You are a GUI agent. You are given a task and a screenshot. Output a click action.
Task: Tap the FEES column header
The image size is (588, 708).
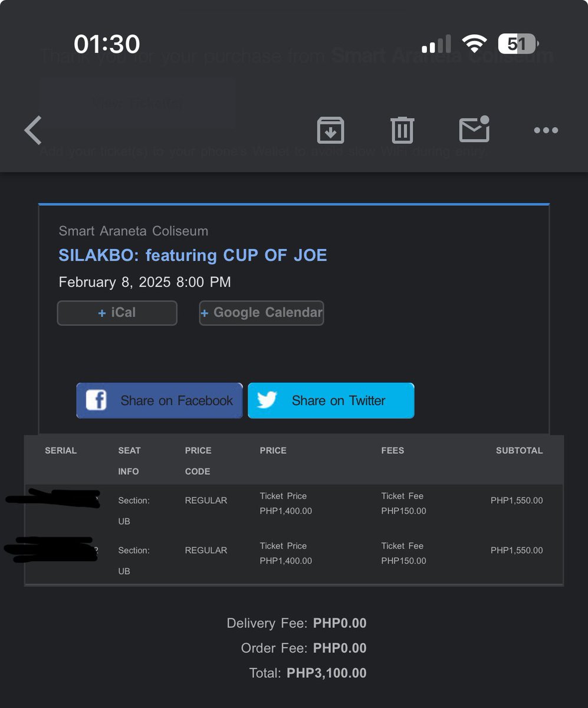393,450
